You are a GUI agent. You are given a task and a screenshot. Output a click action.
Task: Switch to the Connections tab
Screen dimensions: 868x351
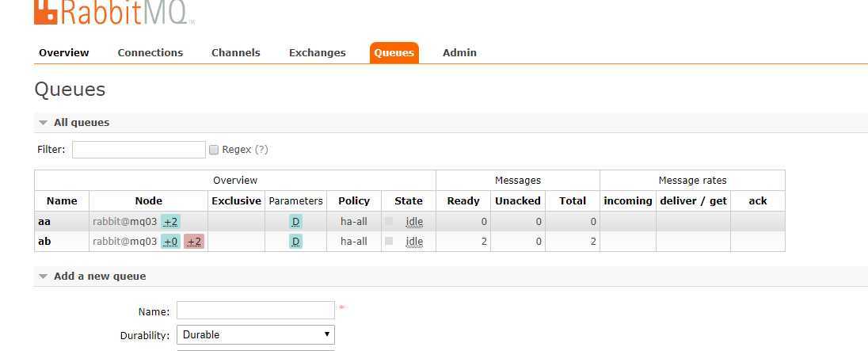pyautogui.click(x=150, y=52)
